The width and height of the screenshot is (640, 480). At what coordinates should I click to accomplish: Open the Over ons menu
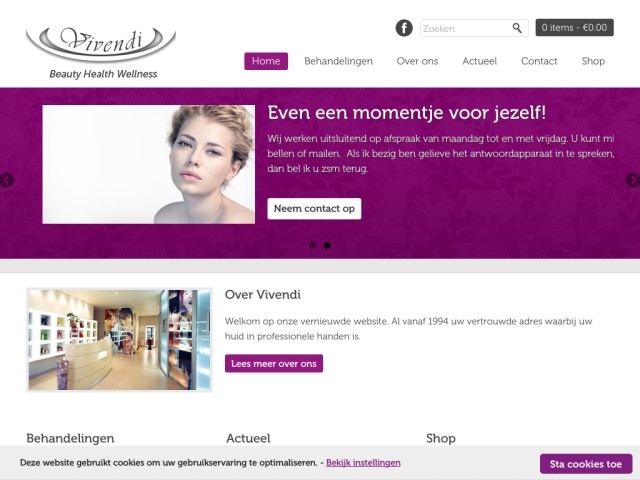tap(417, 61)
